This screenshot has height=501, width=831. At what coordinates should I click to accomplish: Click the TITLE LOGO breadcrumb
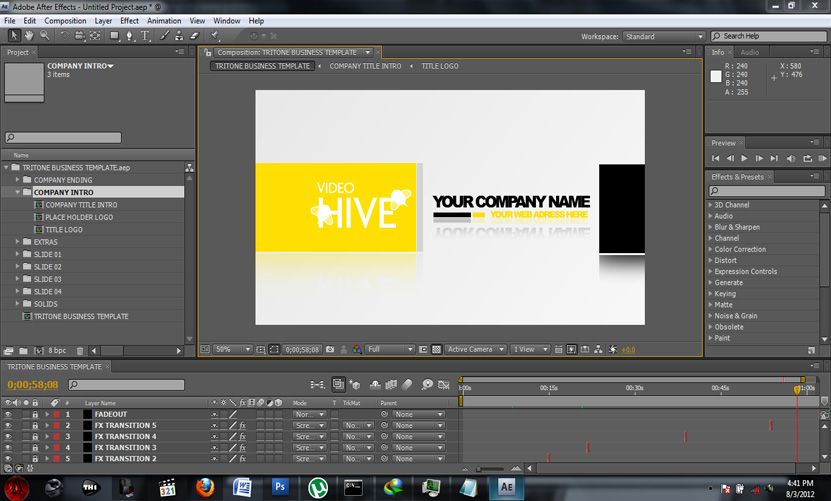pos(440,66)
